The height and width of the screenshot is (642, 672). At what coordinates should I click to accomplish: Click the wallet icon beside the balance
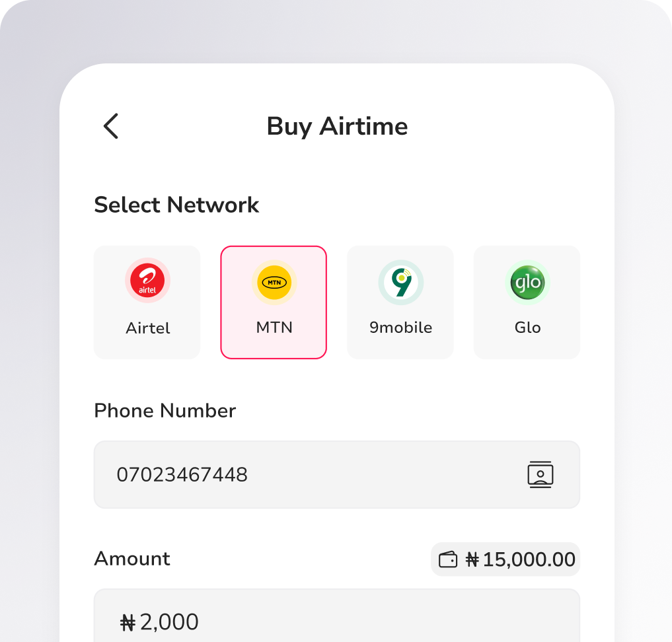[449, 560]
